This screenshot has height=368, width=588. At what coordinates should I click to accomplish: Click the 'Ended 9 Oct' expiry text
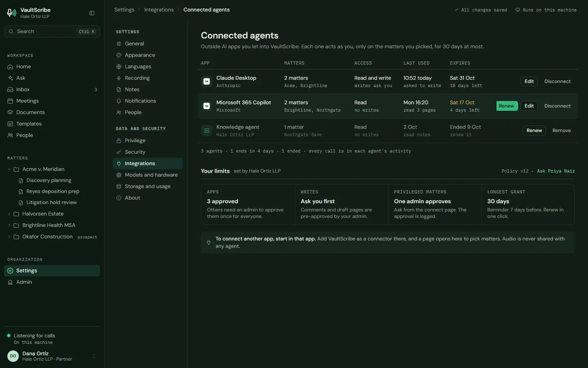coord(465,127)
